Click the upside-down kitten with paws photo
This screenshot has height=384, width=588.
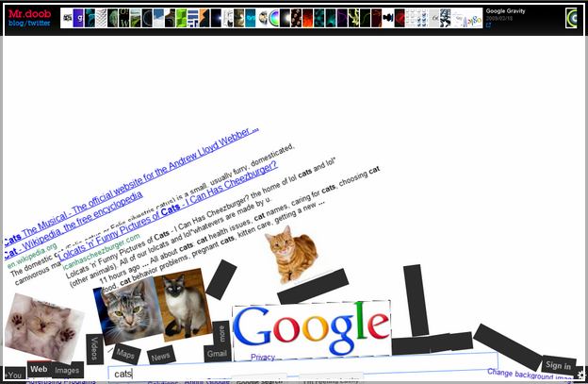pyautogui.click(x=44, y=328)
